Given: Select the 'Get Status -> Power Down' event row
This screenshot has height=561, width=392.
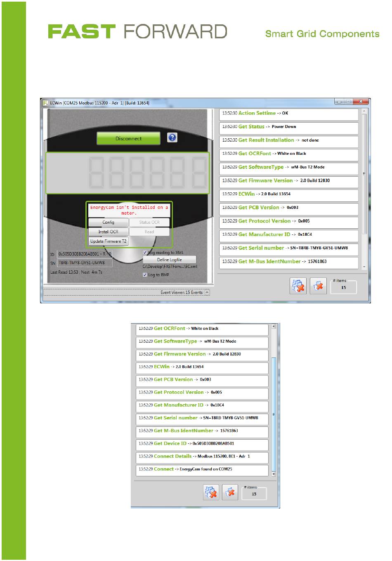Looking at the screenshot, I should click(x=288, y=128).
